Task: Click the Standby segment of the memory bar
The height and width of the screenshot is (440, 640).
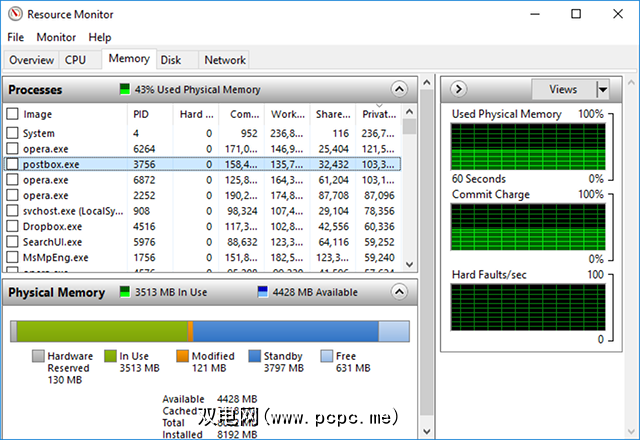Action: coord(286,331)
